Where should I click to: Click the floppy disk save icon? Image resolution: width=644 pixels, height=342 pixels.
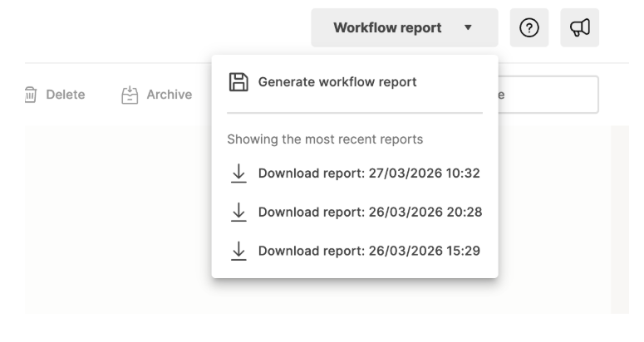[x=238, y=82]
